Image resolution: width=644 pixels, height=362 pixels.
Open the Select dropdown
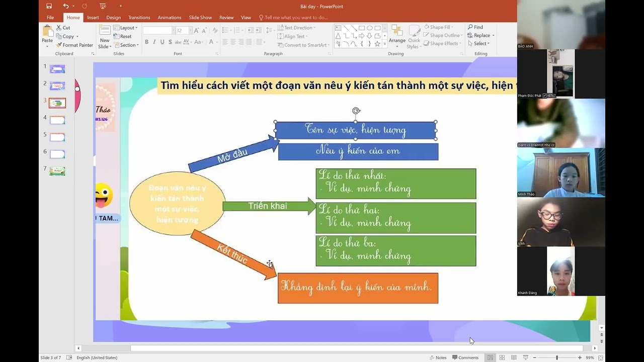click(478, 43)
